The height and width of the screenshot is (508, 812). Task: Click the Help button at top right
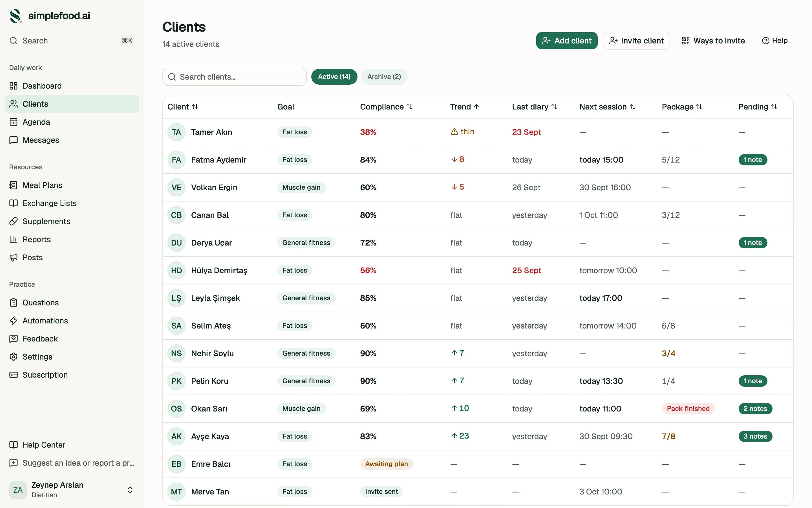pyautogui.click(x=775, y=41)
